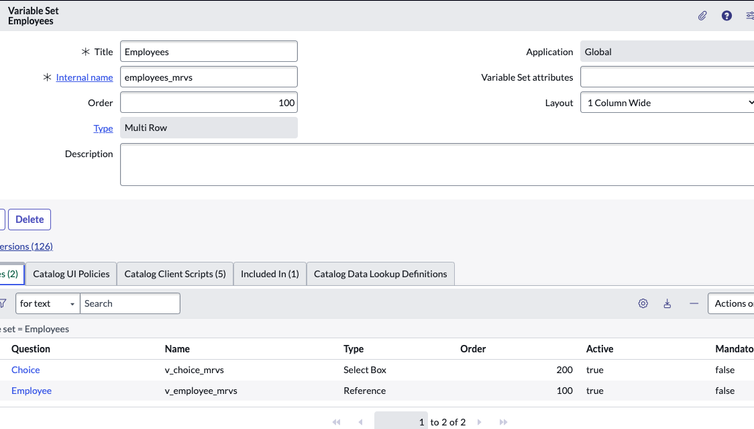Click the paperclip attachments icon

point(703,16)
